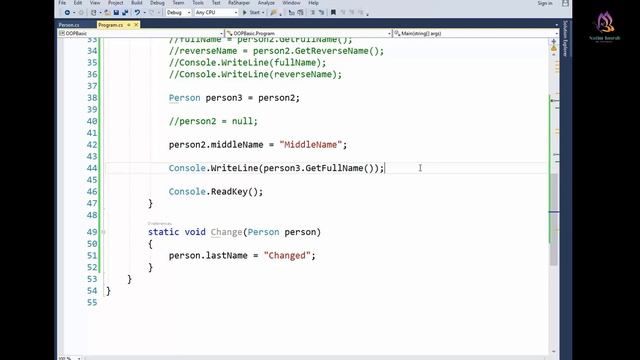Click the Sign in link
Viewport: 640px width, 360px height.
click(545, 3)
